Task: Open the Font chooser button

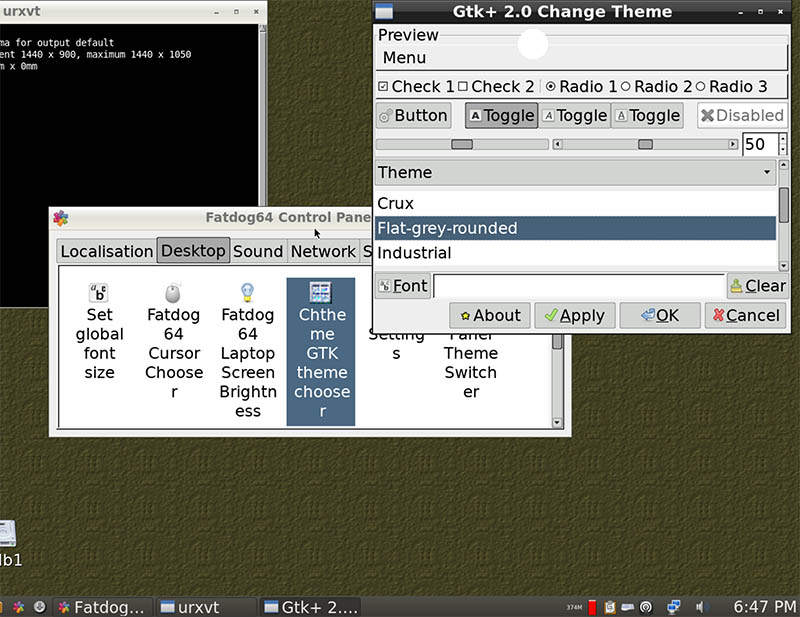Action: [x=403, y=286]
